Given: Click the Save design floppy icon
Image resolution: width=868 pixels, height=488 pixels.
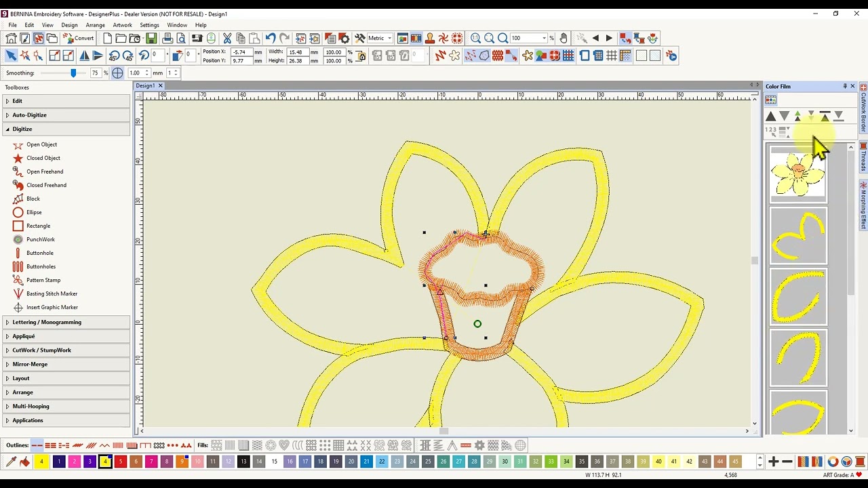Looking at the screenshot, I should click(151, 38).
